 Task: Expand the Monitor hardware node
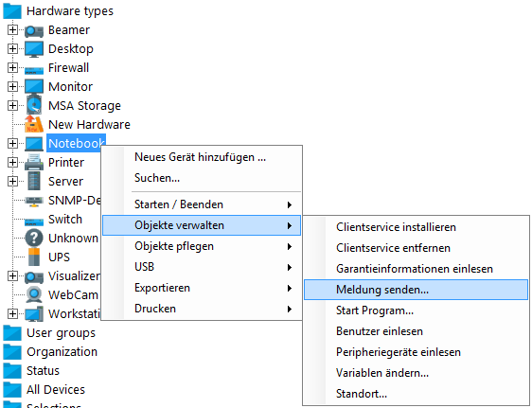12,87
